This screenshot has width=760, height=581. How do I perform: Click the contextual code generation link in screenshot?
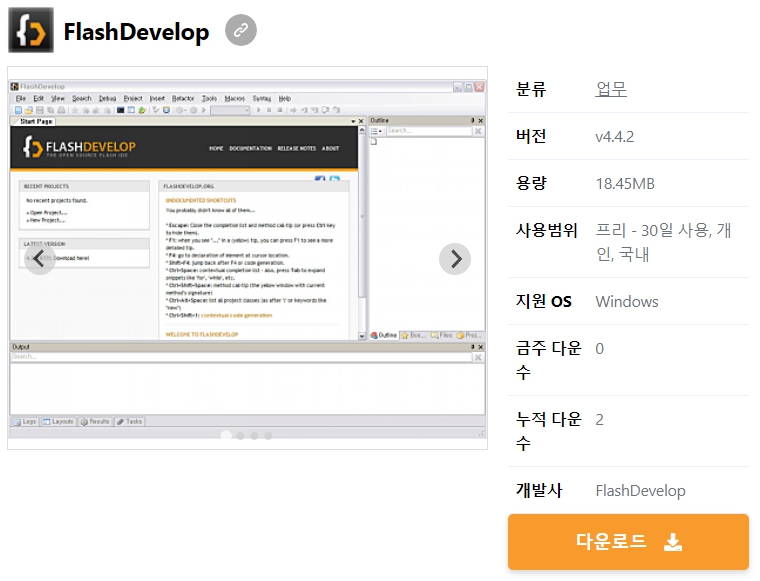click(x=237, y=315)
